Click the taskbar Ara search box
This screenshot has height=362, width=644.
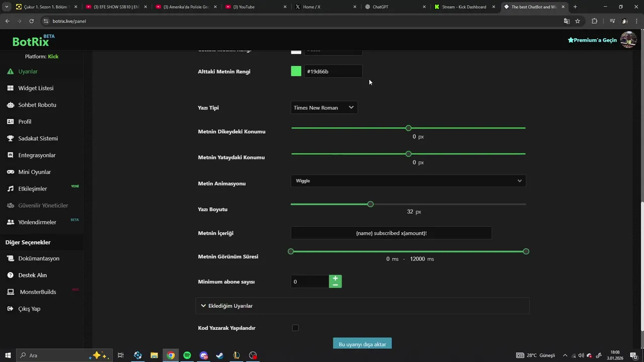pyautogui.click(x=63, y=355)
